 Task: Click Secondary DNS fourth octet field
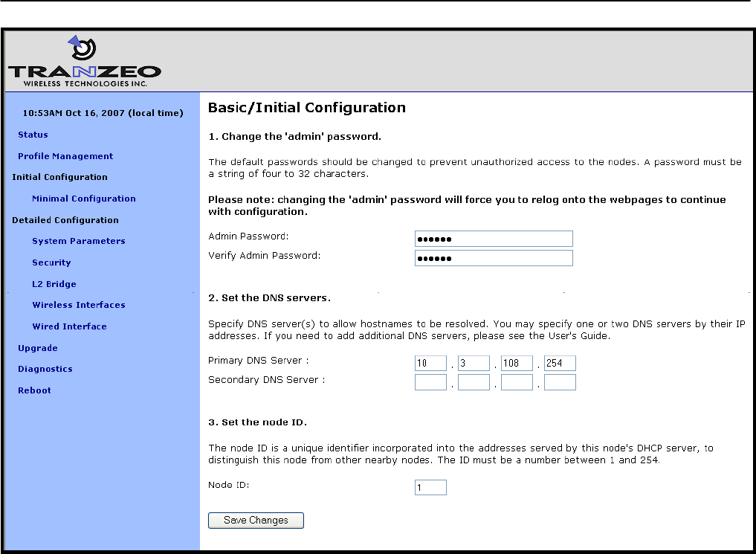[560, 382]
